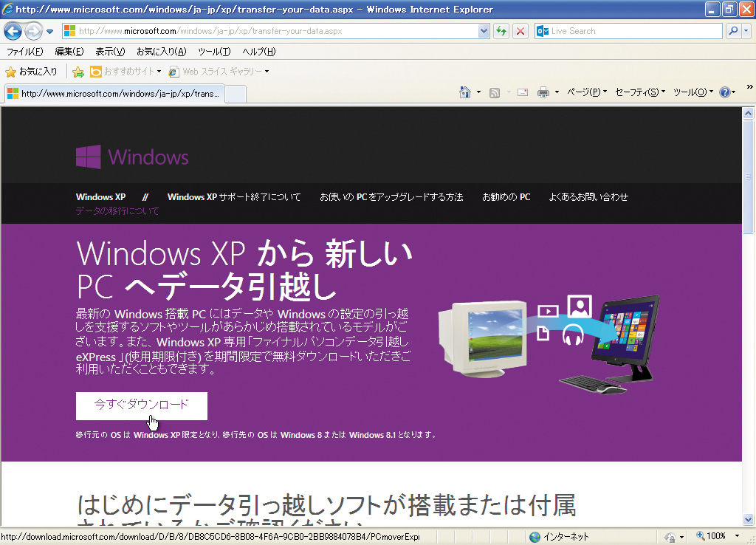Open the Help question mark icon

725,92
